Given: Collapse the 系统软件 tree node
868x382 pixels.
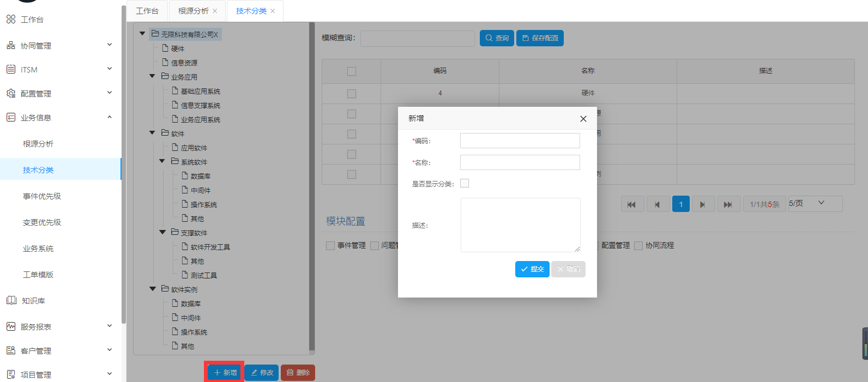Looking at the screenshot, I should (162, 161).
